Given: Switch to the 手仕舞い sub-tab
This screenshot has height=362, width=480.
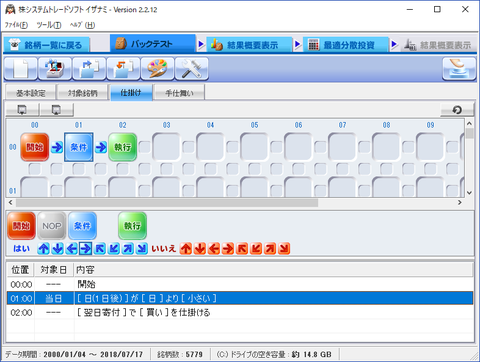Looking at the screenshot, I should [179, 93].
